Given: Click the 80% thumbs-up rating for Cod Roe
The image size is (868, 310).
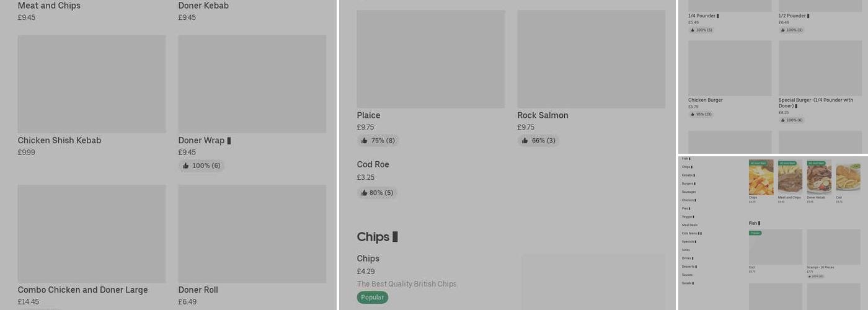Looking at the screenshot, I should [377, 193].
